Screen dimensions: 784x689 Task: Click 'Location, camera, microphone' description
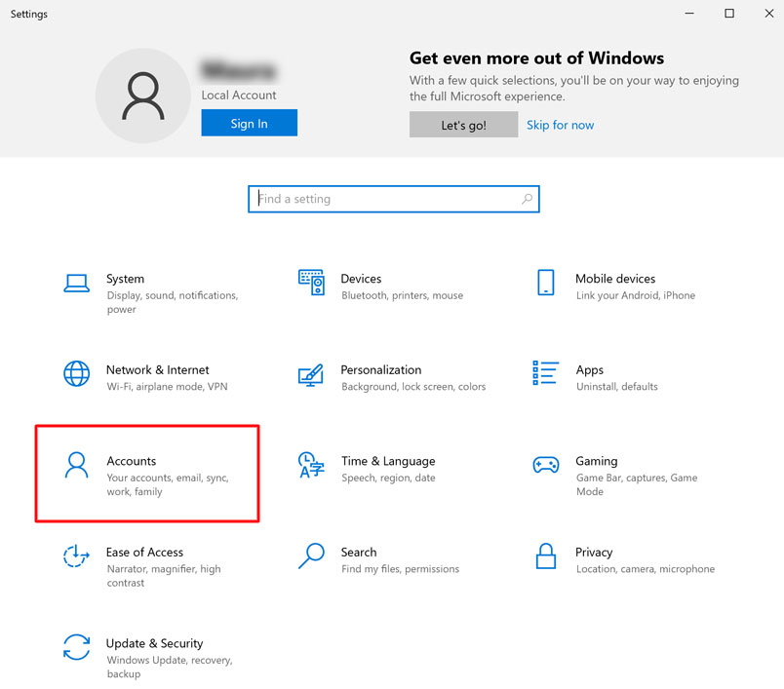(x=645, y=568)
